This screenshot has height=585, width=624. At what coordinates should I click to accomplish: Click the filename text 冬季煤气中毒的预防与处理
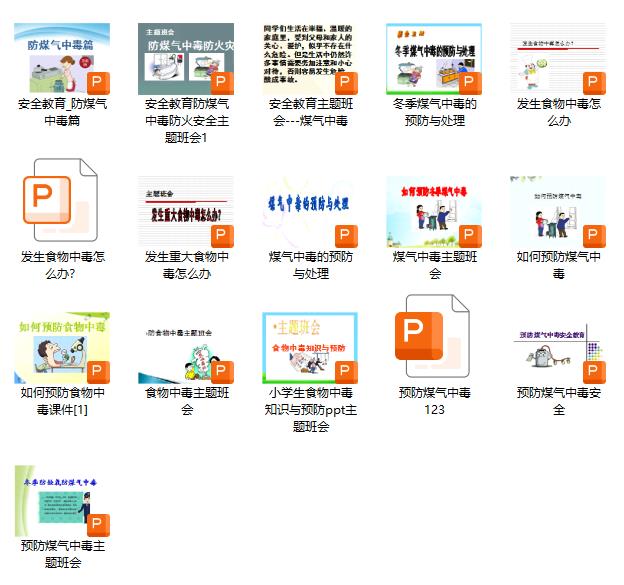434,112
